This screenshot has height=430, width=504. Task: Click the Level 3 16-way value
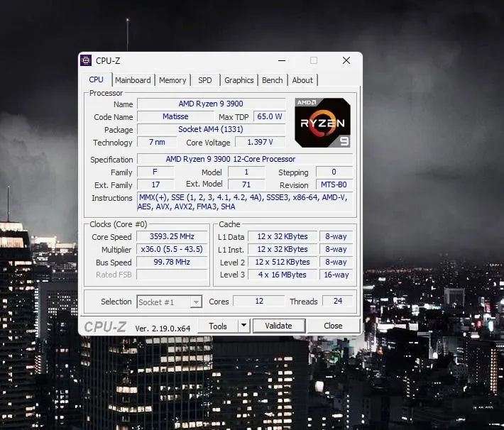[x=336, y=275]
